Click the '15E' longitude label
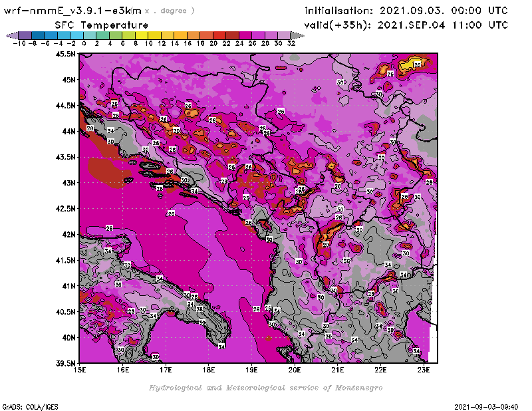This screenshot has width=532, height=411. click(x=80, y=370)
